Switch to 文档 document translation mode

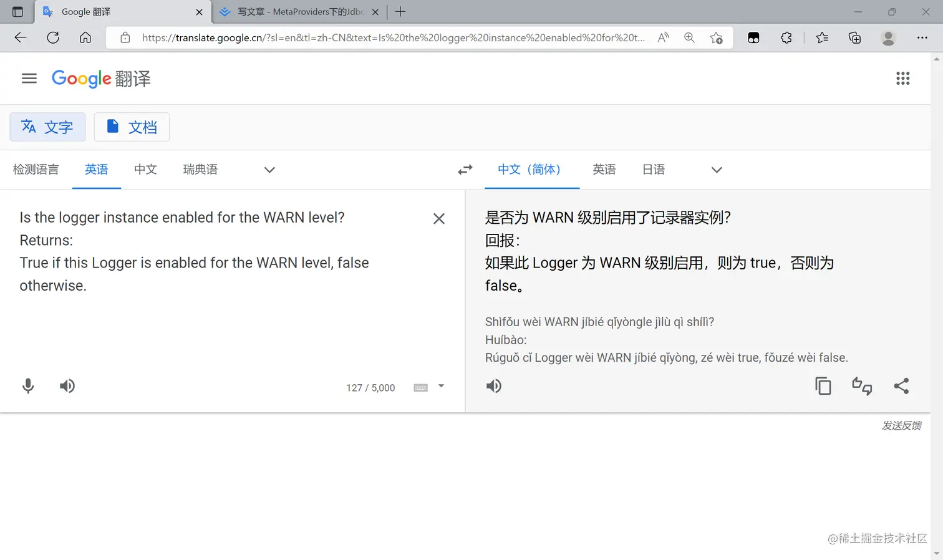(x=132, y=127)
